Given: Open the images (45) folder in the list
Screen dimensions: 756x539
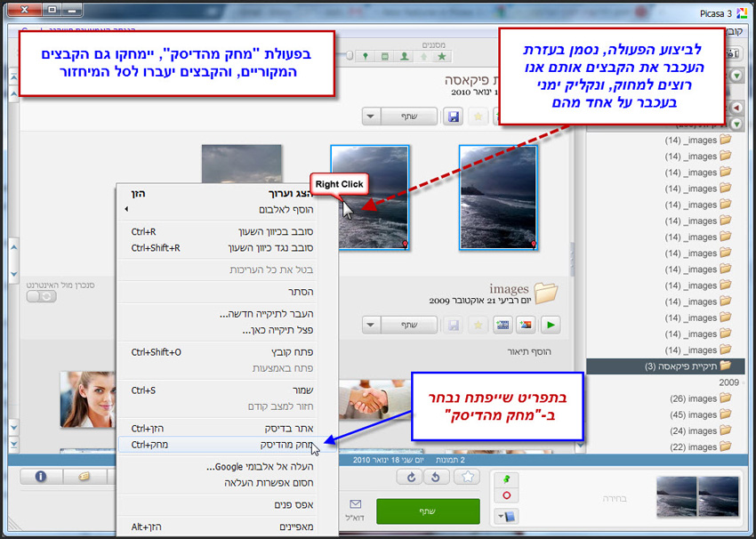Looking at the screenshot, I should [x=700, y=414].
